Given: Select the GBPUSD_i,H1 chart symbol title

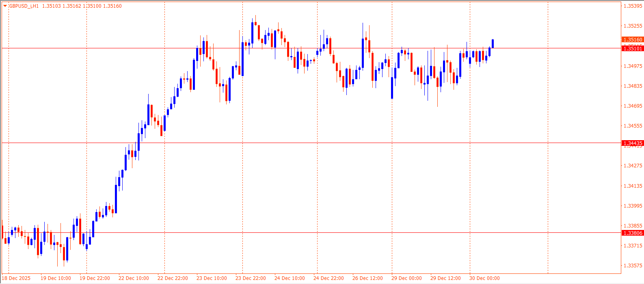Looking at the screenshot, I should click(x=24, y=6).
